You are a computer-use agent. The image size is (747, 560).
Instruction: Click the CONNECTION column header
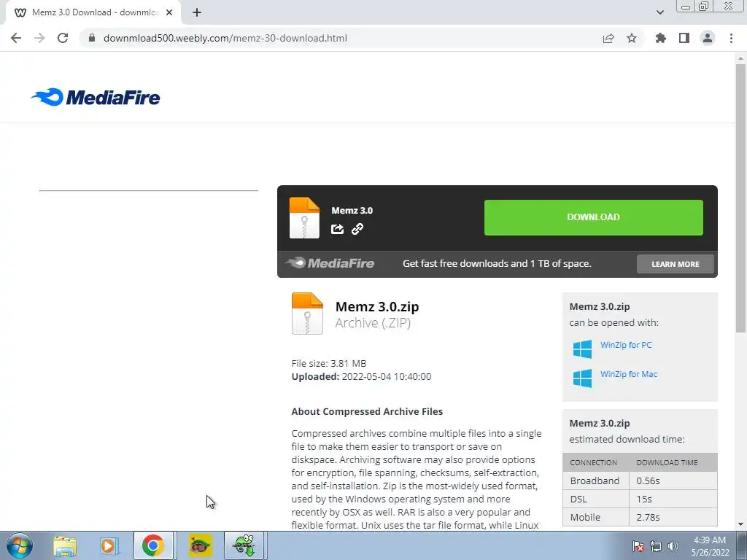tap(594, 462)
